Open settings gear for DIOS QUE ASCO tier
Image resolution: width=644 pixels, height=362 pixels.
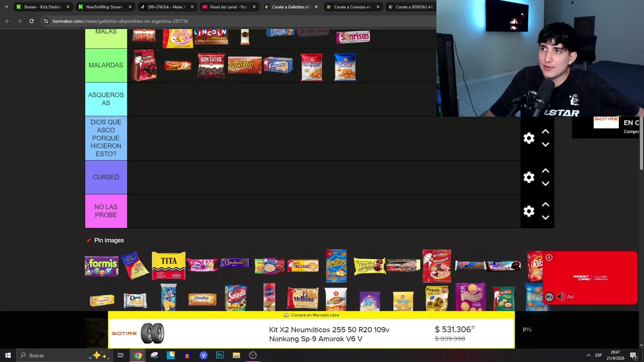pos(529,138)
